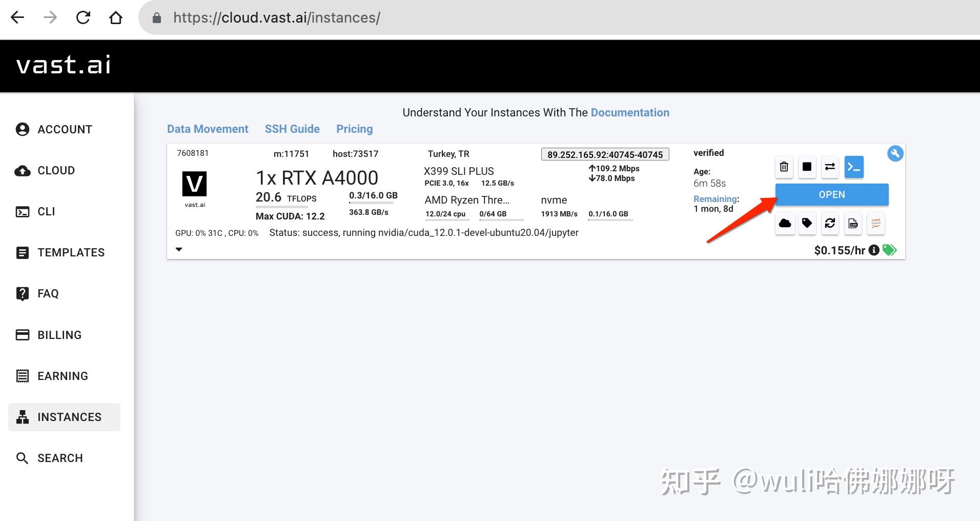Delete the instance using the trash icon

pyautogui.click(x=784, y=167)
